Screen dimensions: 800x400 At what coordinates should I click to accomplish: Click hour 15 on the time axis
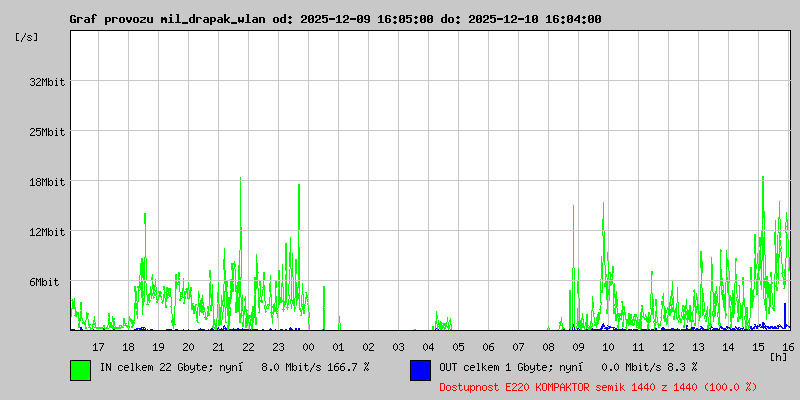(758, 346)
